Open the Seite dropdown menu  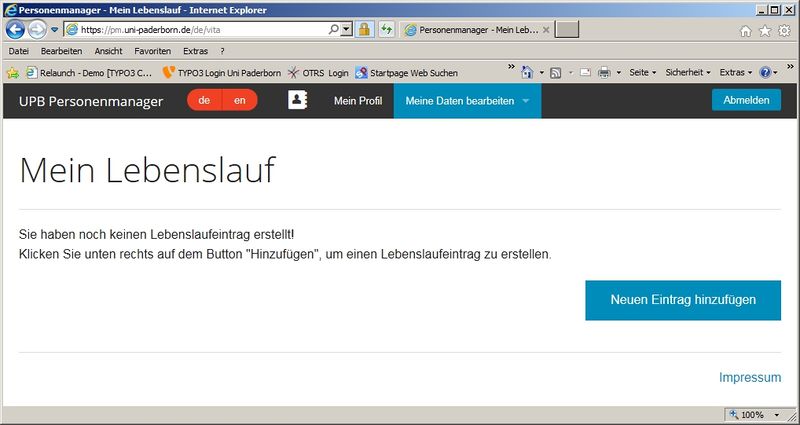coord(642,73)
